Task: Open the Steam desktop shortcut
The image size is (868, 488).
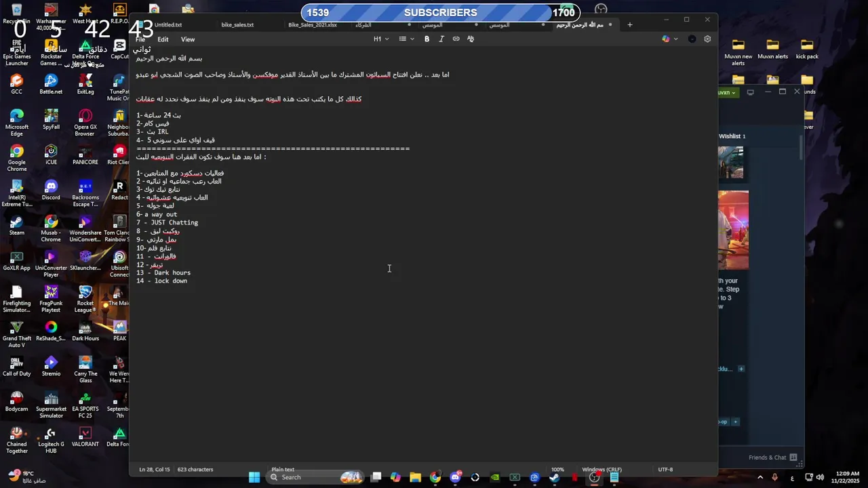Action: [16, 225]
